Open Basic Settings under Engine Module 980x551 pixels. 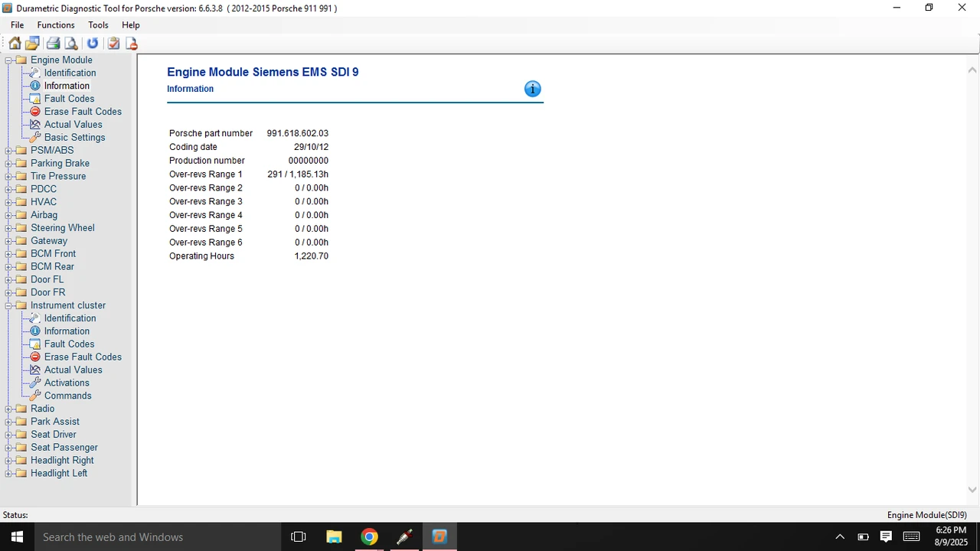pyautogui.click(x=74, y=138)
